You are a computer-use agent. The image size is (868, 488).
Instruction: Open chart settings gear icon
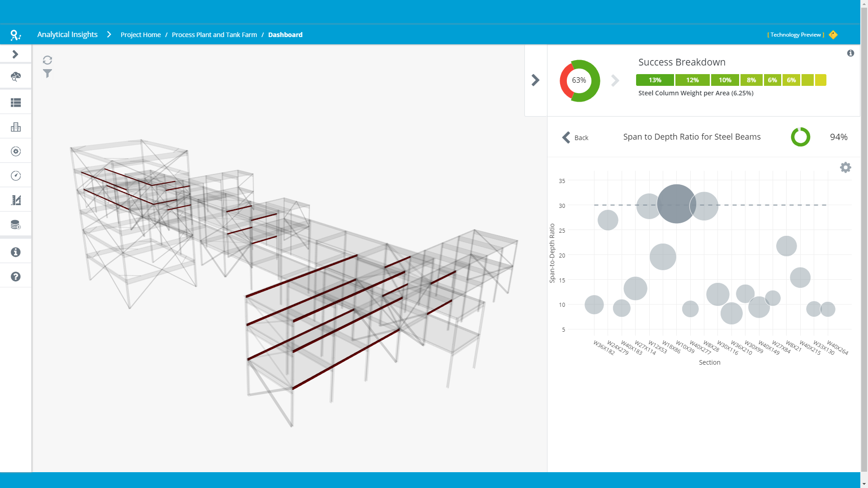tap(845, 168)
